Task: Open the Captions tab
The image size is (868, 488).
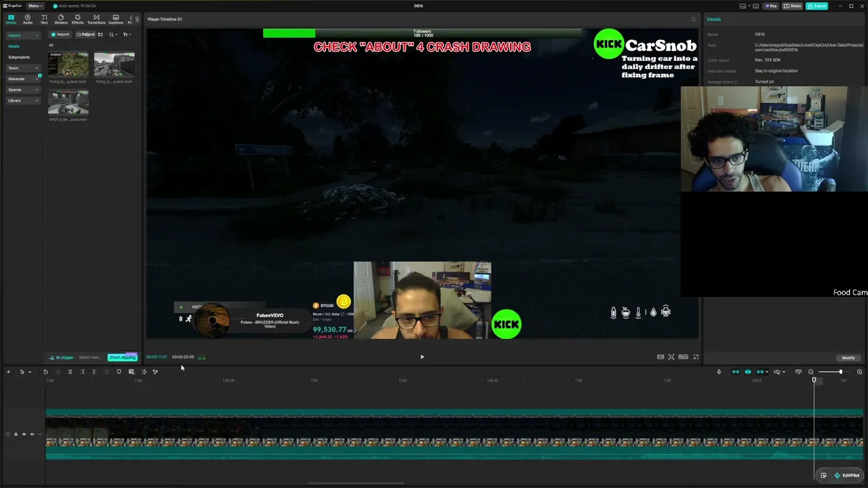Action: pyautogui.click(x=116, y=19)
